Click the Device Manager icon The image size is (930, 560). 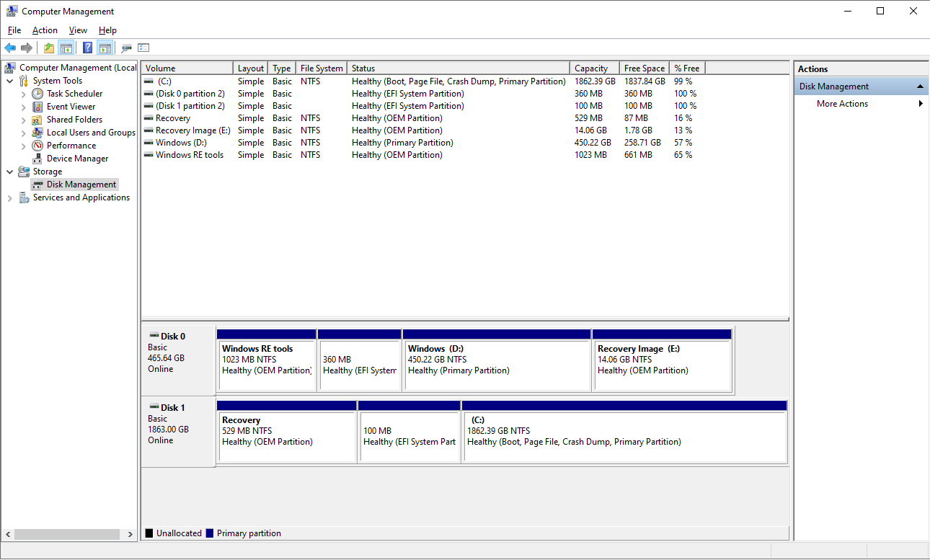coord(37,159)
